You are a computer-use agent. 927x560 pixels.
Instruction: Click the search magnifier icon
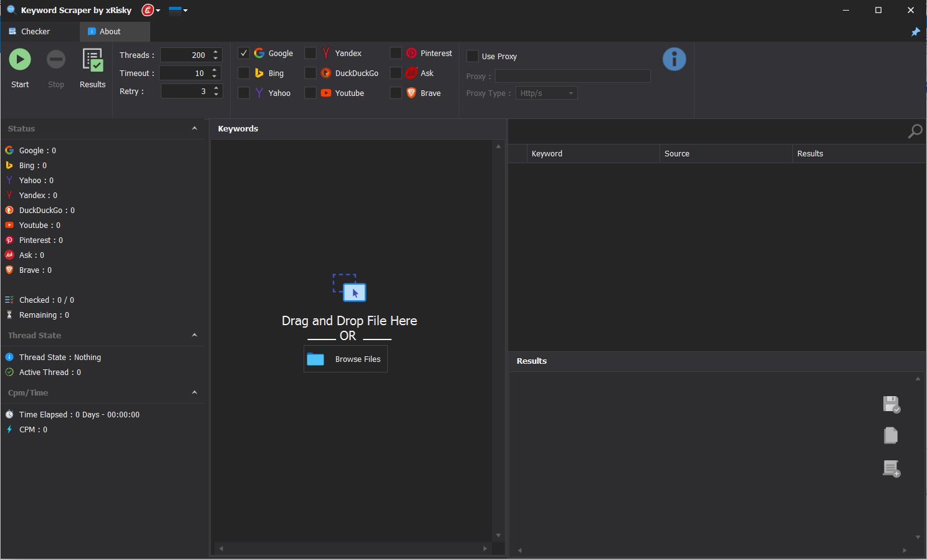[915, 131]
